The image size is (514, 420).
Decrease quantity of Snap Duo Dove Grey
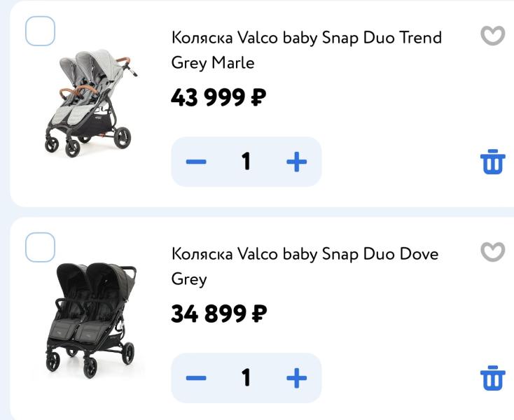click(x=196, y=378)
